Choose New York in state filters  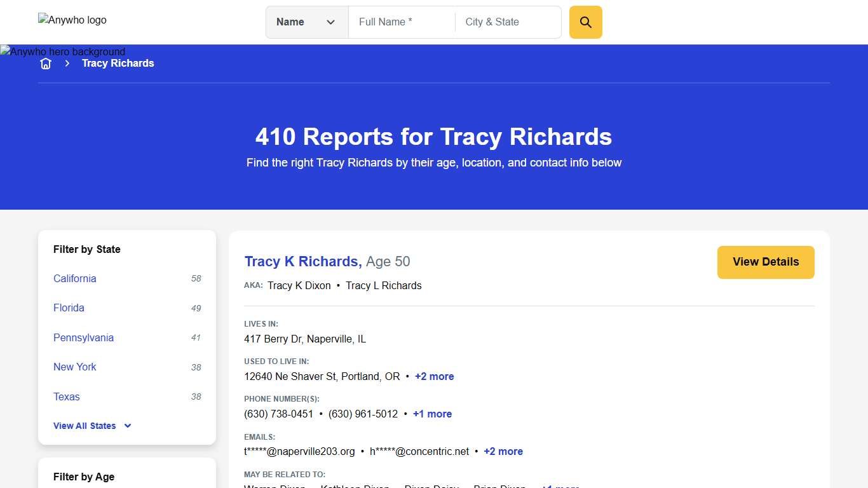pos(74,367)
